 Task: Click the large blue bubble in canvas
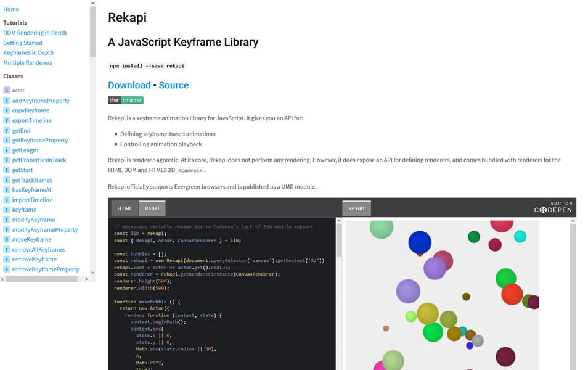420,242
